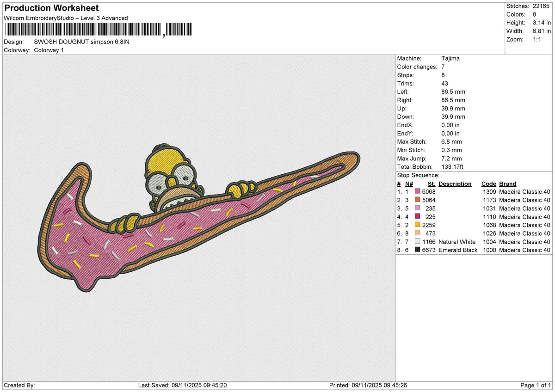Click the Width value 6.81 in
The width and height of the screenshot is (555, 392).
pos(543,31)
